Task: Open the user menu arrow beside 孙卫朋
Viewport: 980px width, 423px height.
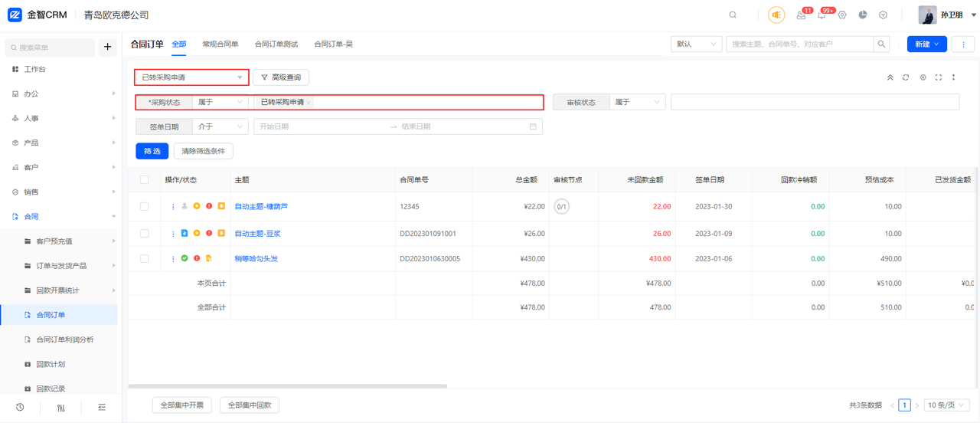Action: point(974,15)
